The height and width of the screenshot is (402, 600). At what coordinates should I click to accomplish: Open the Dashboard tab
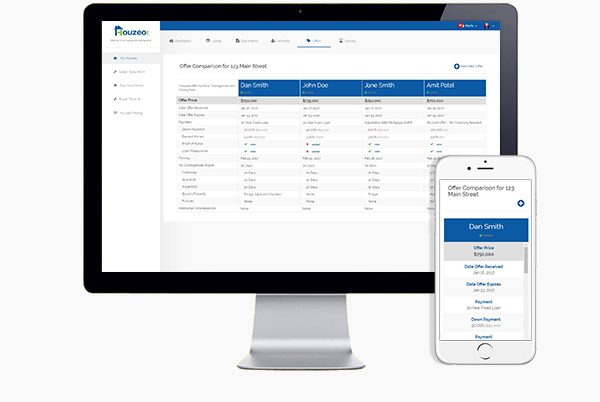[x=181, y=41]
